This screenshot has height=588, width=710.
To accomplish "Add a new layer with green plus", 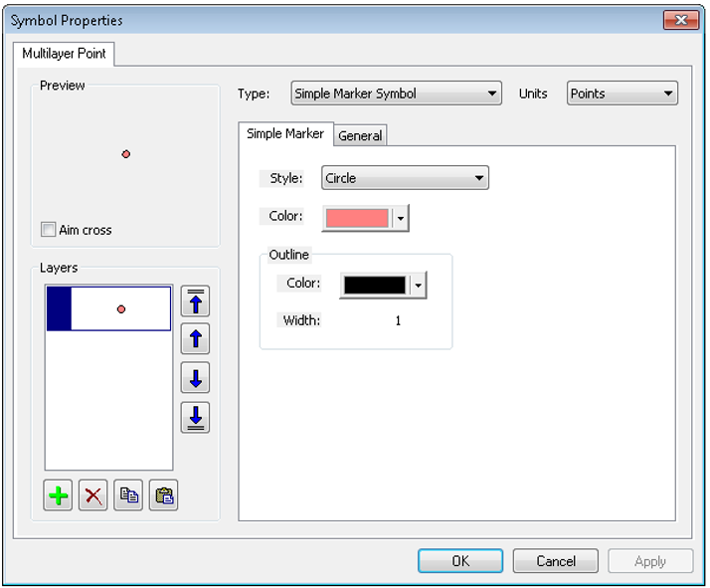I will point(59,495).
